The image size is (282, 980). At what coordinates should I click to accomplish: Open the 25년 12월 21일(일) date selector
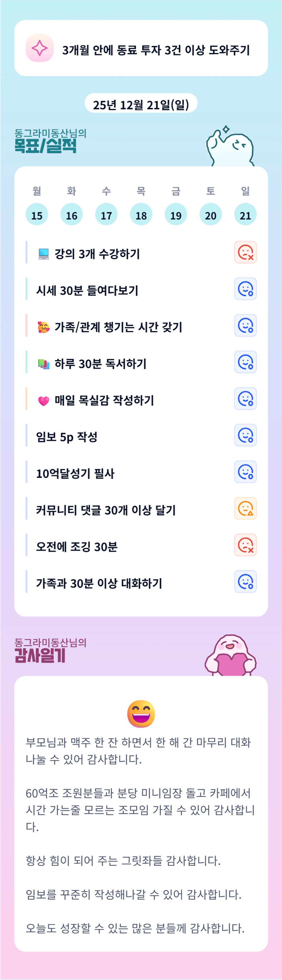pos(141,104)
